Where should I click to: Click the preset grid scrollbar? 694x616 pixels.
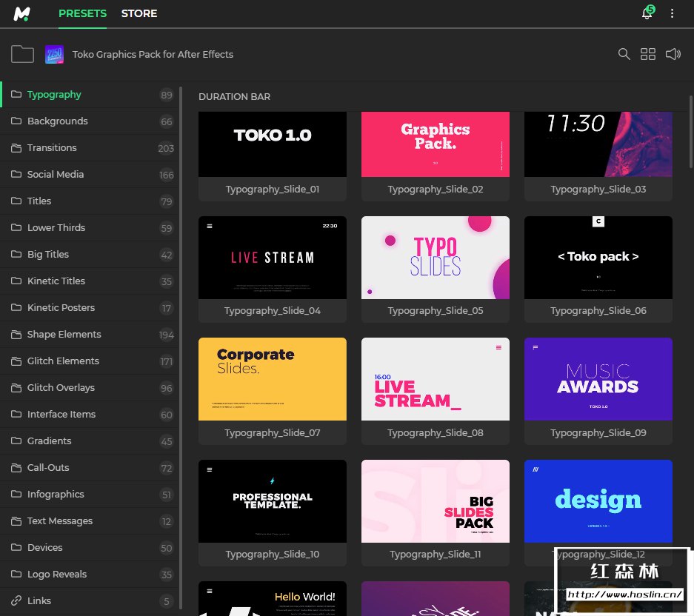pyautogui.click(x=691, y=132)
